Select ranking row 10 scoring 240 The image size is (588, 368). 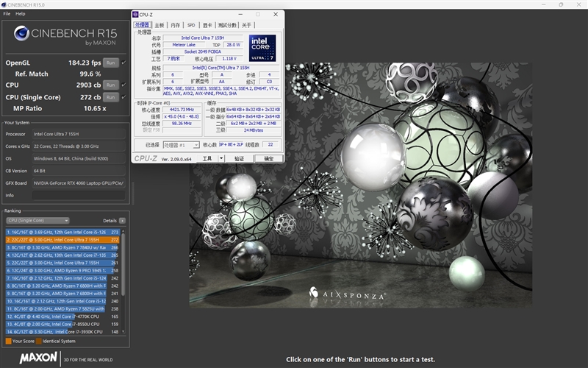point(62,301)
